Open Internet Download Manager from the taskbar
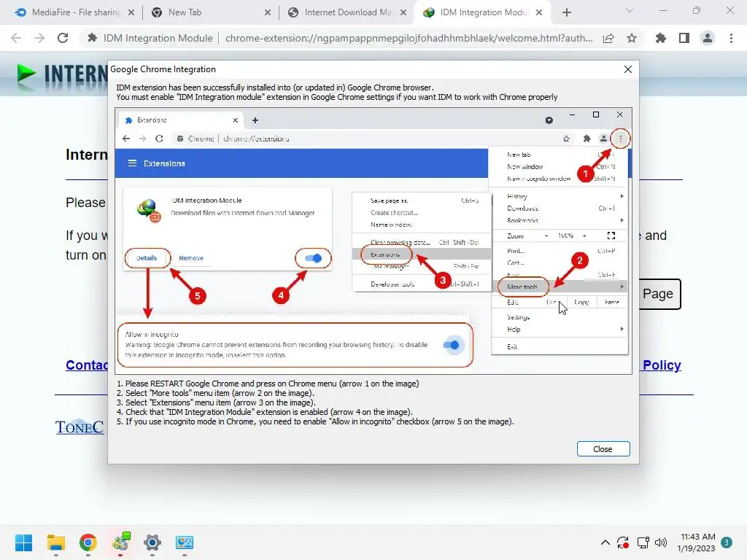This screenshot has width=747, height=560. coord(120,542)
